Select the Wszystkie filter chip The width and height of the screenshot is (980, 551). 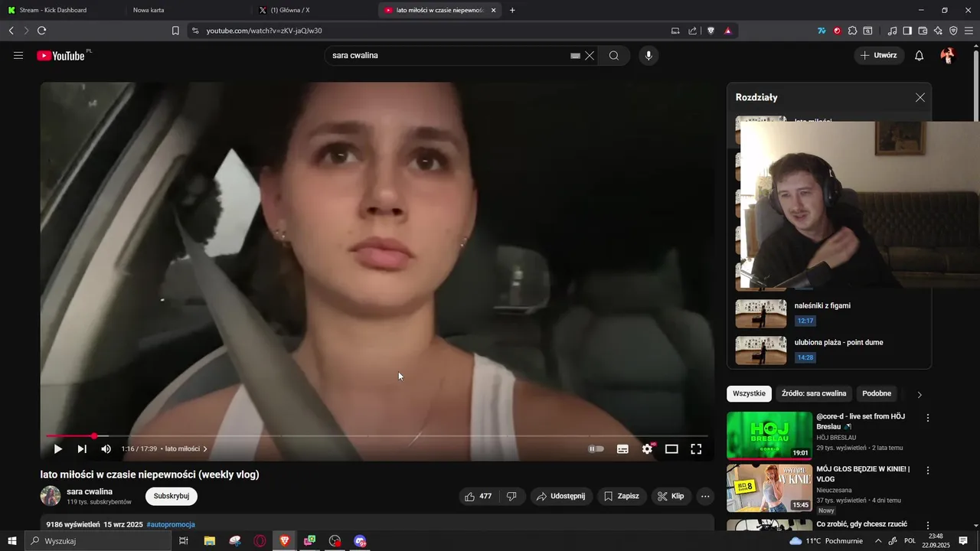(749, 393)
